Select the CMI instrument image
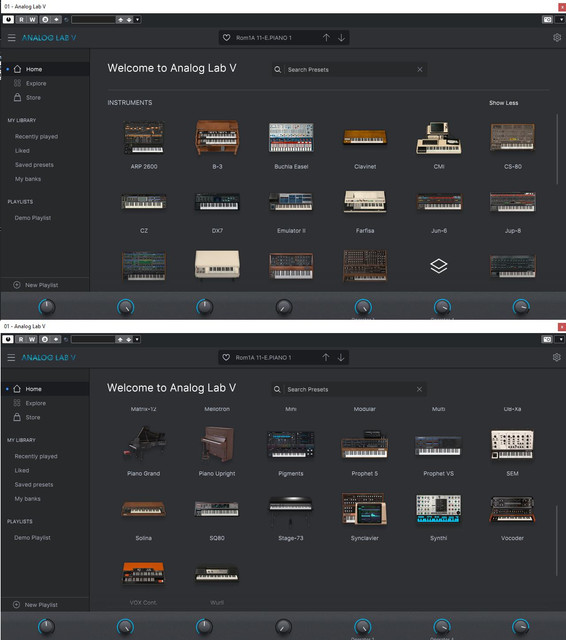Image resolution: width=566 pixels, height=640 pixels. [x=439, y=138]
